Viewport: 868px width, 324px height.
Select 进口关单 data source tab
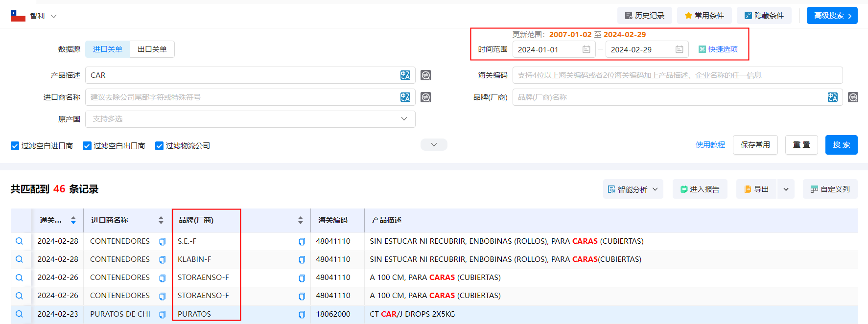coord(108,49)
